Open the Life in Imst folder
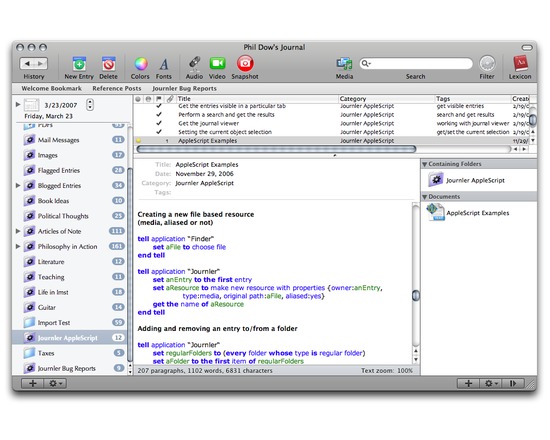The height and width of the screenshot is (440, 550). point(74,292)
